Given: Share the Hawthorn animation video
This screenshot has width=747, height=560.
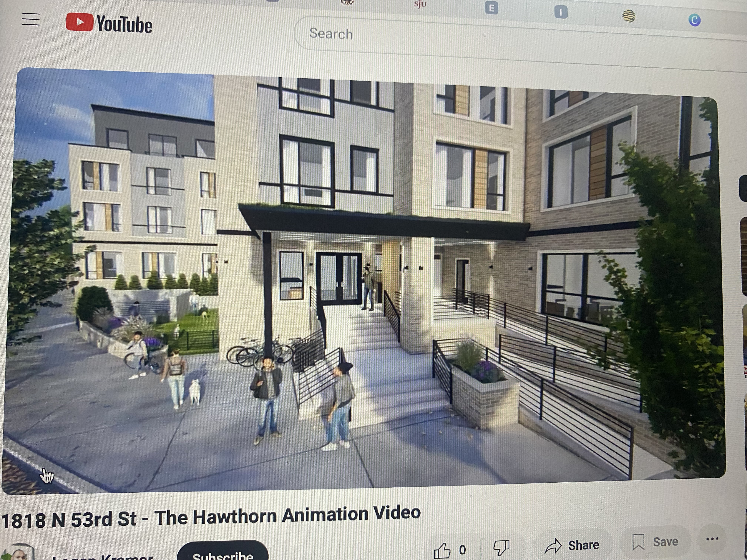Looking at the screenshot, I should pyautogui.click(x=572, y=546).
